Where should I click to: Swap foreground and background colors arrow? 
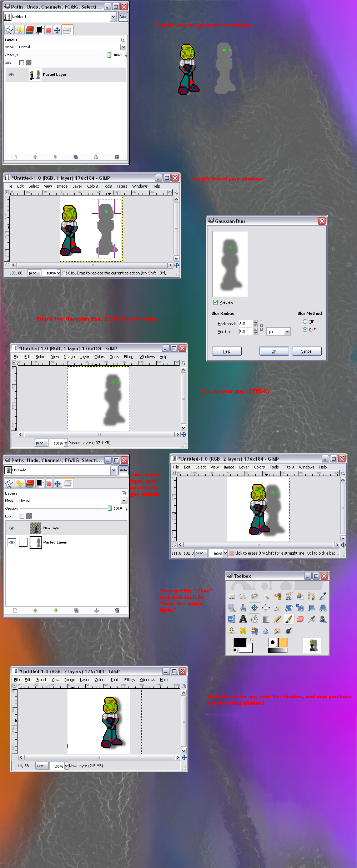click(251, 640)
